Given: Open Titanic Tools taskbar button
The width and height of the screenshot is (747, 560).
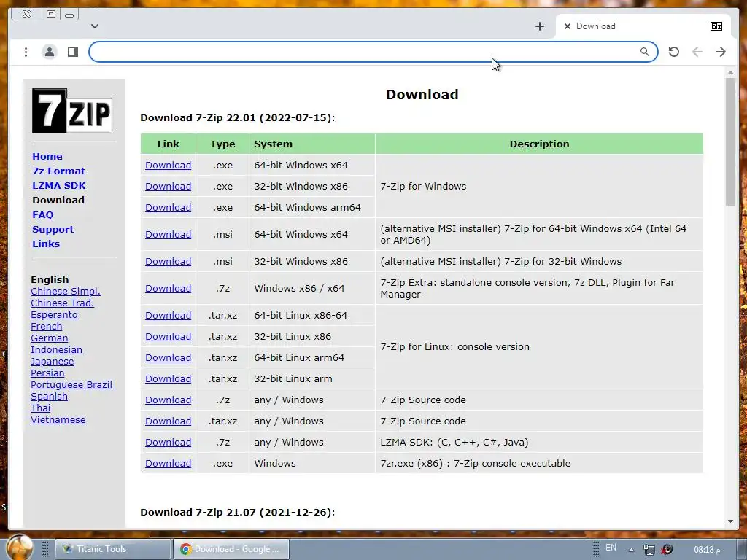Looking at the screenshot, I should point(113,549).
